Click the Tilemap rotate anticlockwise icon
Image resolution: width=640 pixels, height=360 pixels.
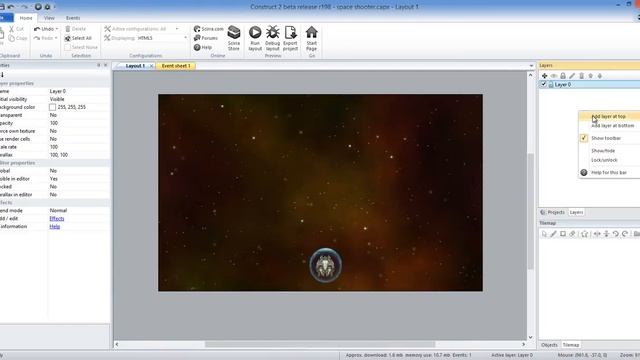[x=616, y=234]
